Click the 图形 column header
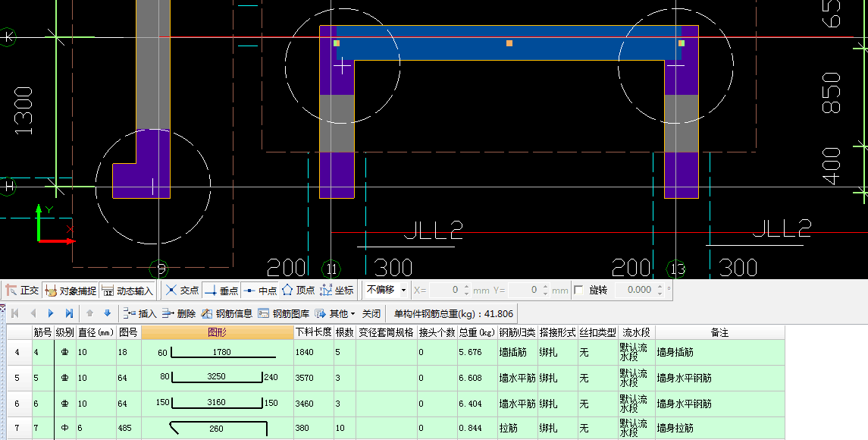Screen dimensions: 868x440 (218, 332)
